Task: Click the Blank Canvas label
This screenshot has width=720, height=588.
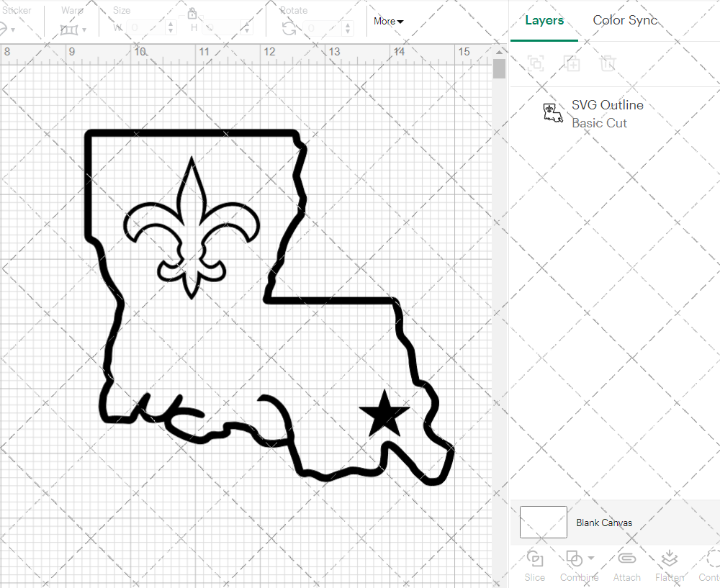Action: (x=604, y=523)
